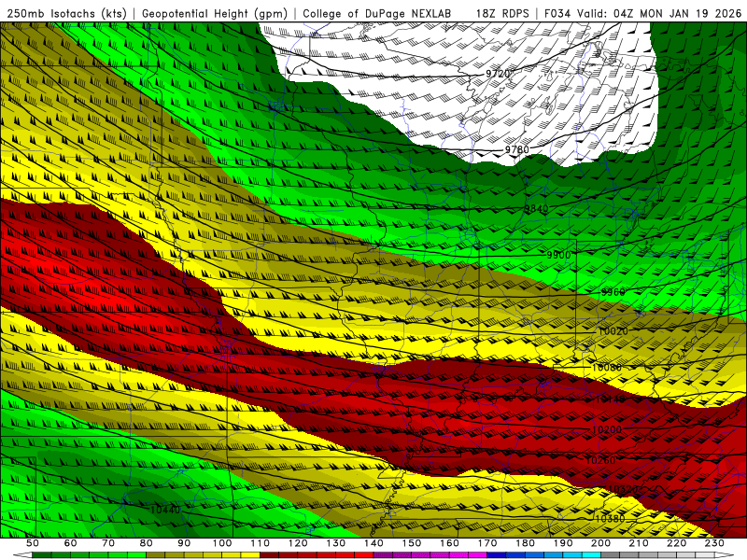Image resolution: width=747 pixels, height=560 pixels.
Task: Click the 170 value on the colorbar scale
Action: click(x=487, y=543)
